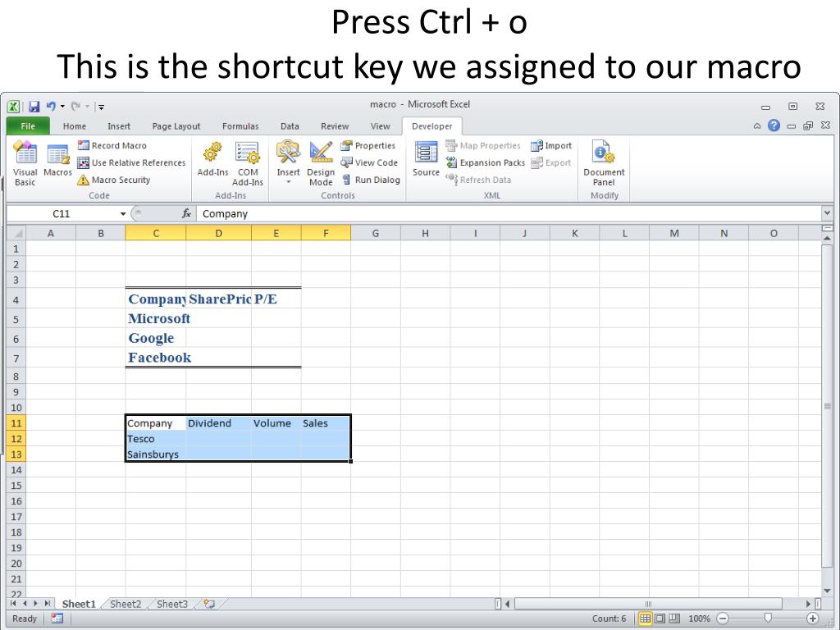The image size is (840, 630).
Task: Go to the Formulas tab
Action: point(240,126)
